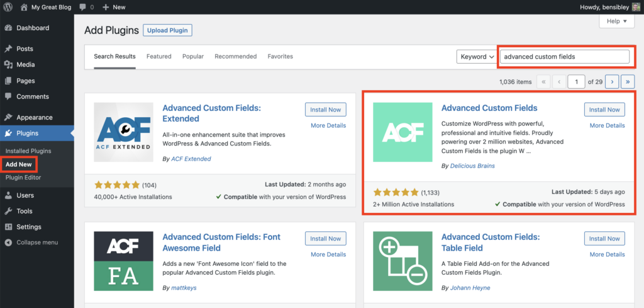Switch to the Featured tab
Image resolution: width=644 pixels, height=308 pixels.
[159, 57]
